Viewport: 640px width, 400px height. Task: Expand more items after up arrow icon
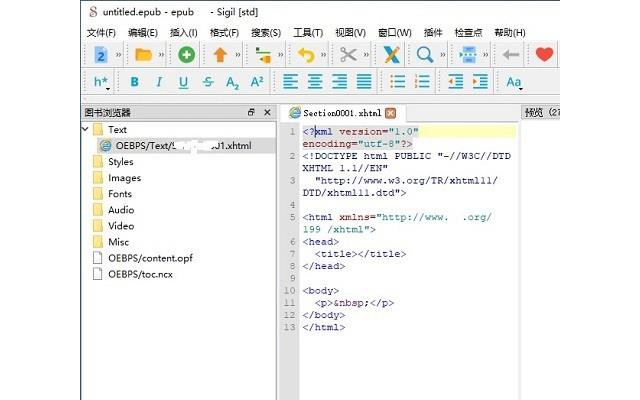[x=238, y=54]
